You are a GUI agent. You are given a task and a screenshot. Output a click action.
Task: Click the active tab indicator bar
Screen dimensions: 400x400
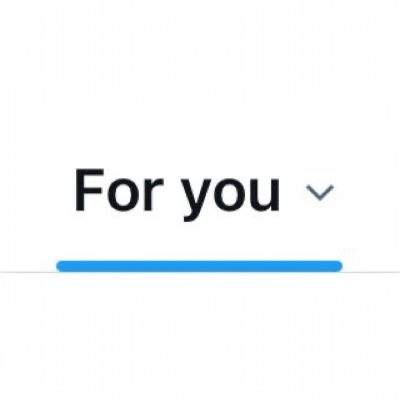[199, 266]
